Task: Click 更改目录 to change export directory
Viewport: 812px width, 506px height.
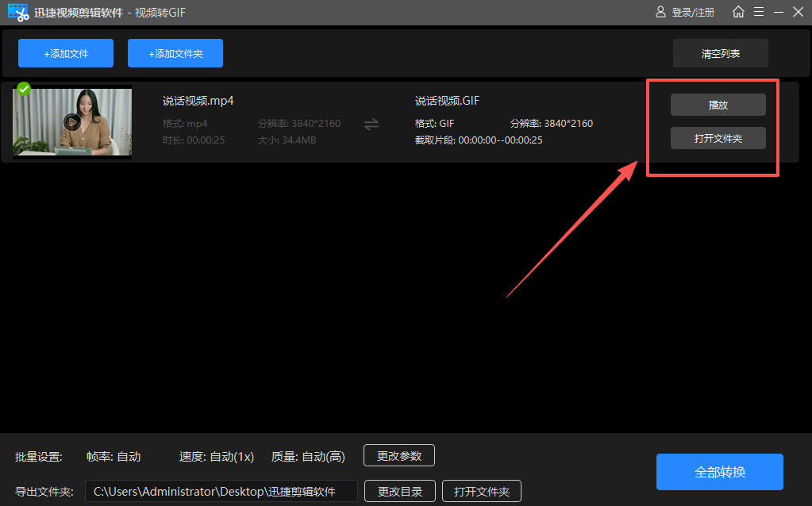Action: click(x=399, y=491)
